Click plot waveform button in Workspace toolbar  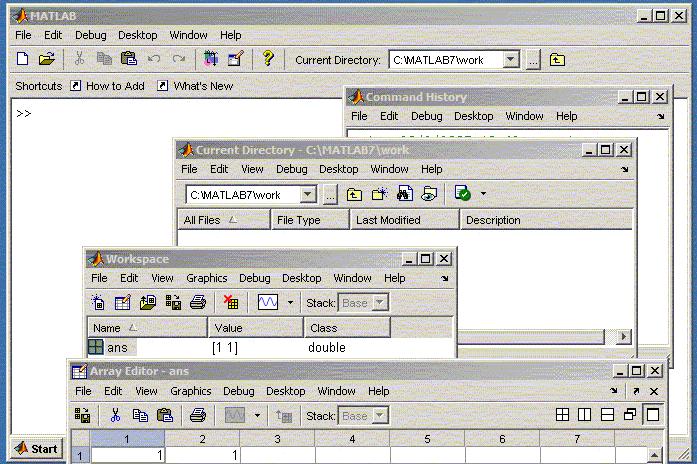coord(268,303)
